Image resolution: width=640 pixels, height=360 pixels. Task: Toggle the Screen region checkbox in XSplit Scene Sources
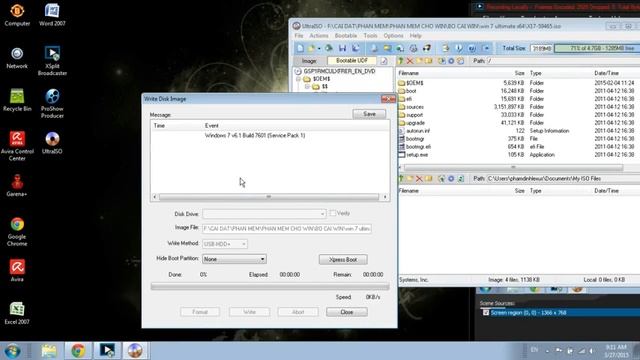(486, 313)
